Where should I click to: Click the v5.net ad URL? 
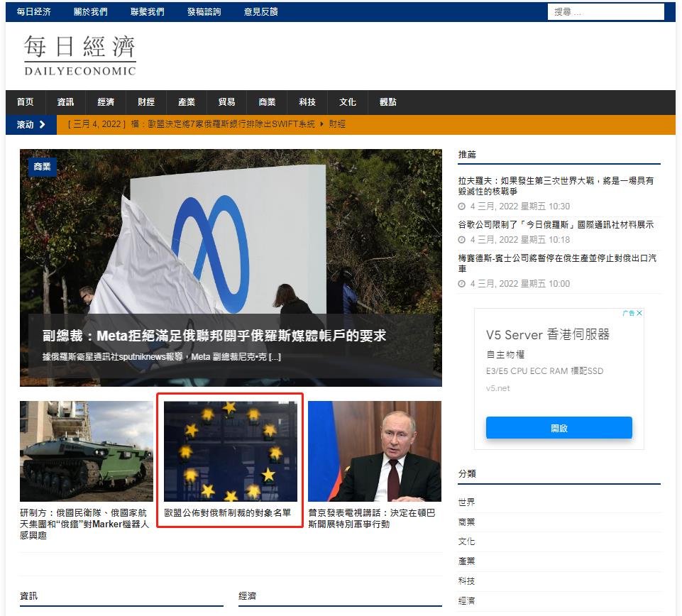[x=498, y=388]
